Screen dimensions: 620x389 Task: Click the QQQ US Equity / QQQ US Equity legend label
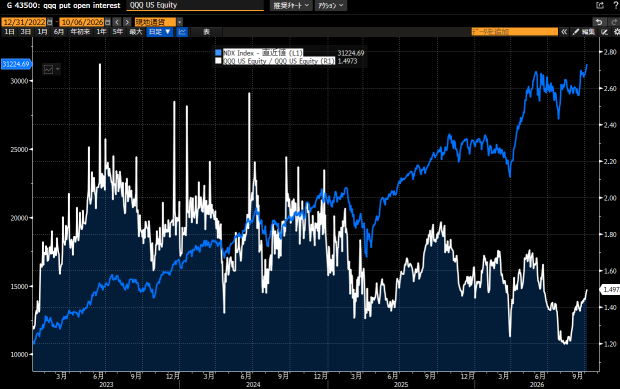point(279,61)
